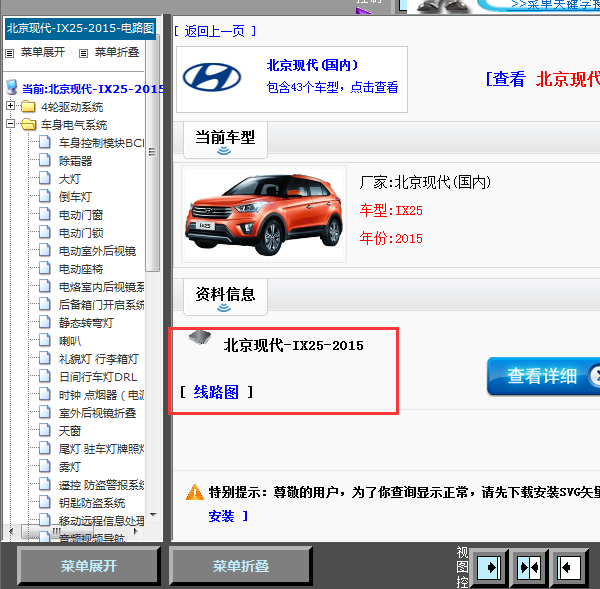The height and width of the screenshot is (589, 600).
Task: Click the 喇叭 document icon
Action: tap(45, 340)
